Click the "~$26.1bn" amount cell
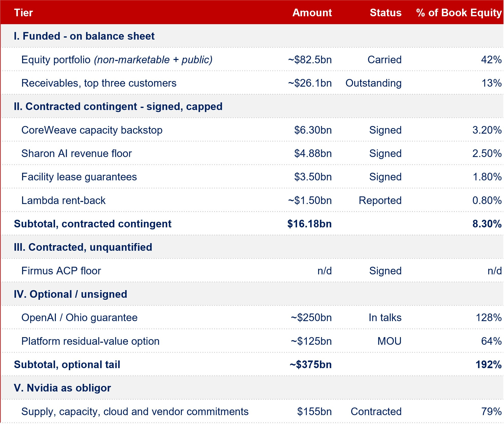This screenshot has height=424, width=504. pyautogui.click(x=310, y=83)
